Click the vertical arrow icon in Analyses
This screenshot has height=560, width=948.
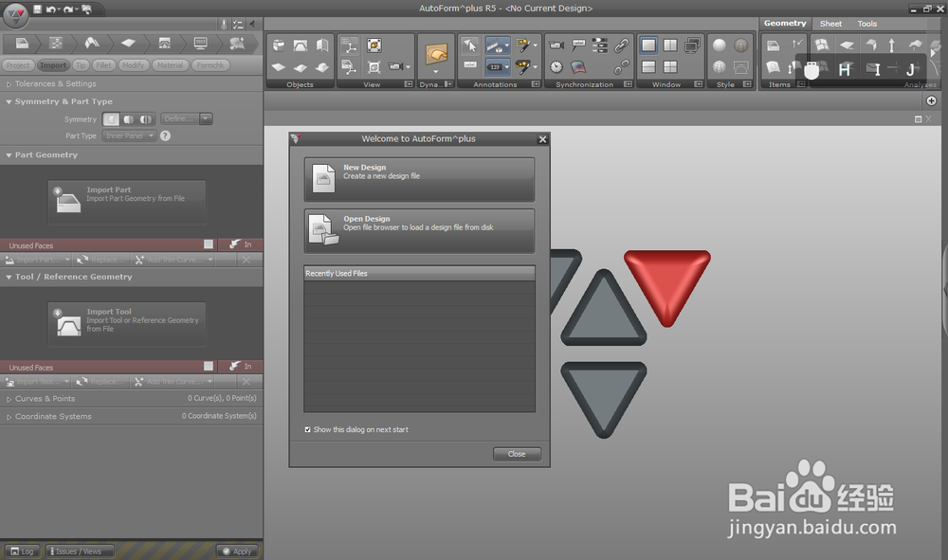891,45
